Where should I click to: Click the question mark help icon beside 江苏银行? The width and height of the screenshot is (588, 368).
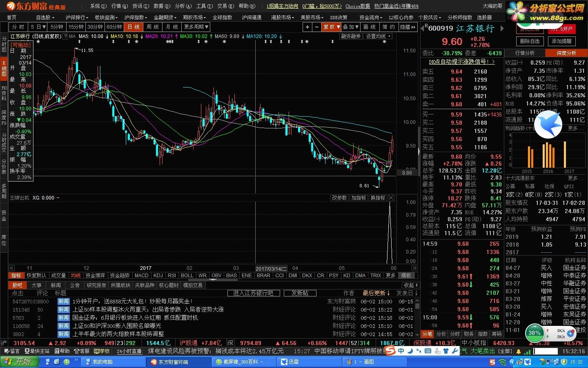click(x=65, y=36)
